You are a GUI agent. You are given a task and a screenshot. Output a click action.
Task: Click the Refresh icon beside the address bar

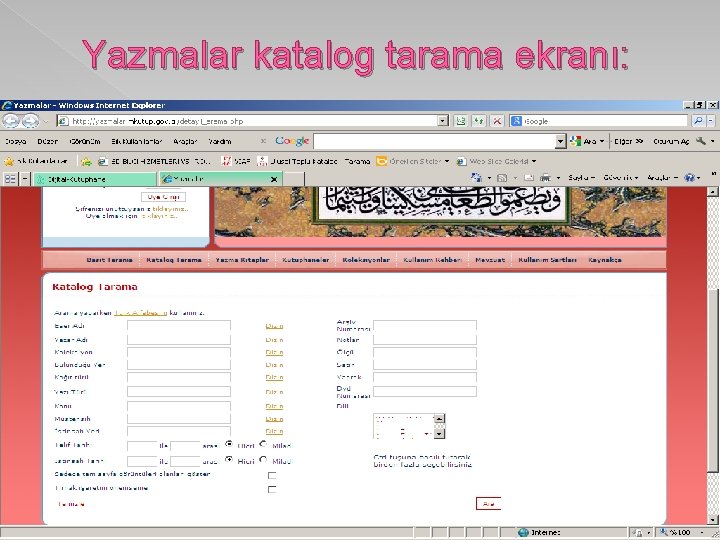click(478, 121)
